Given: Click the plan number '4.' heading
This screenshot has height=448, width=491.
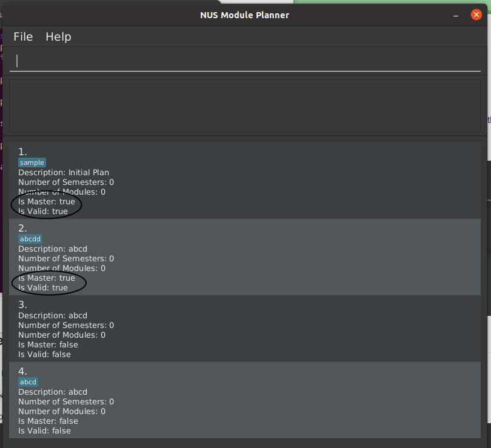Looking at the screenshot, I should coord(22,371).
